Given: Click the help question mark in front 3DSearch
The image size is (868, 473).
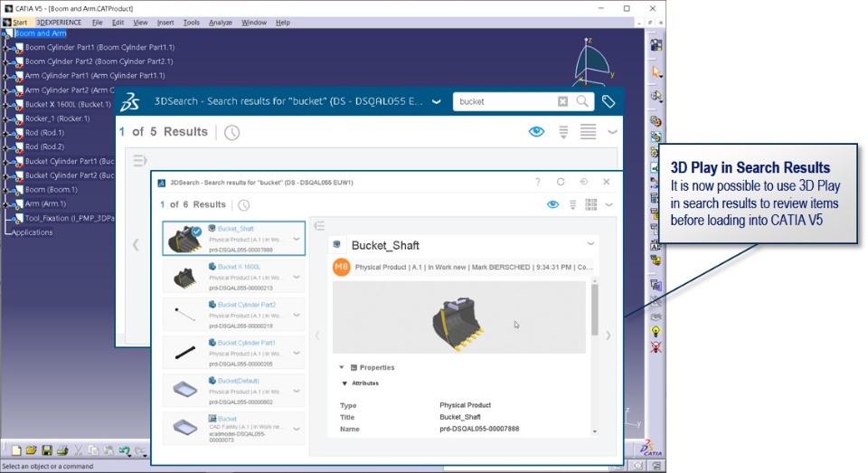Looking at the screenshot, I should [537, 182].
